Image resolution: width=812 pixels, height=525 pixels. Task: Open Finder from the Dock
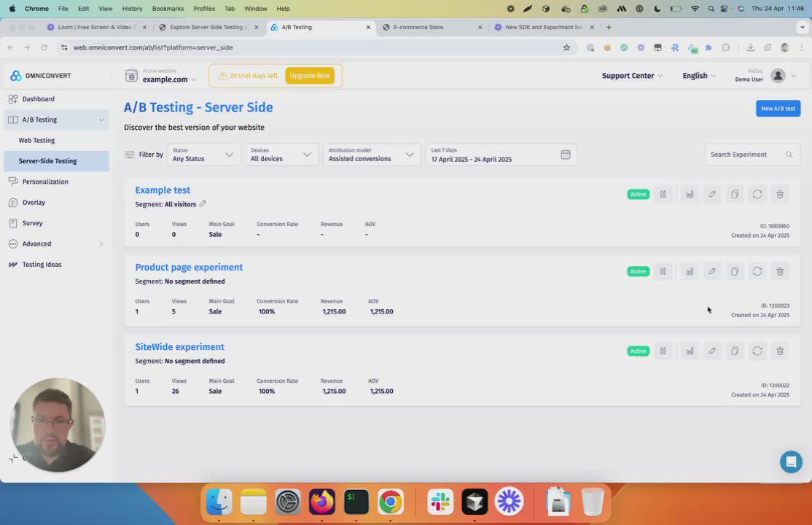(219, 502)
